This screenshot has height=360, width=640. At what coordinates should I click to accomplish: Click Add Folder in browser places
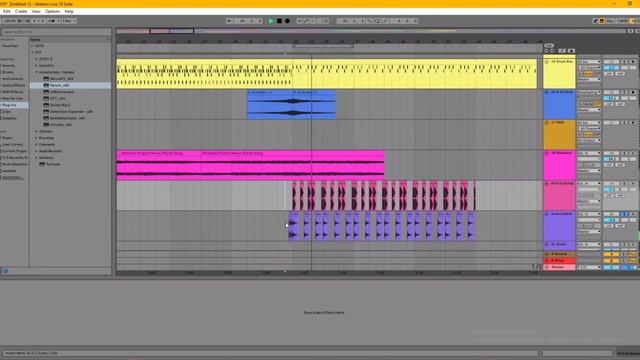click(14, 178)
